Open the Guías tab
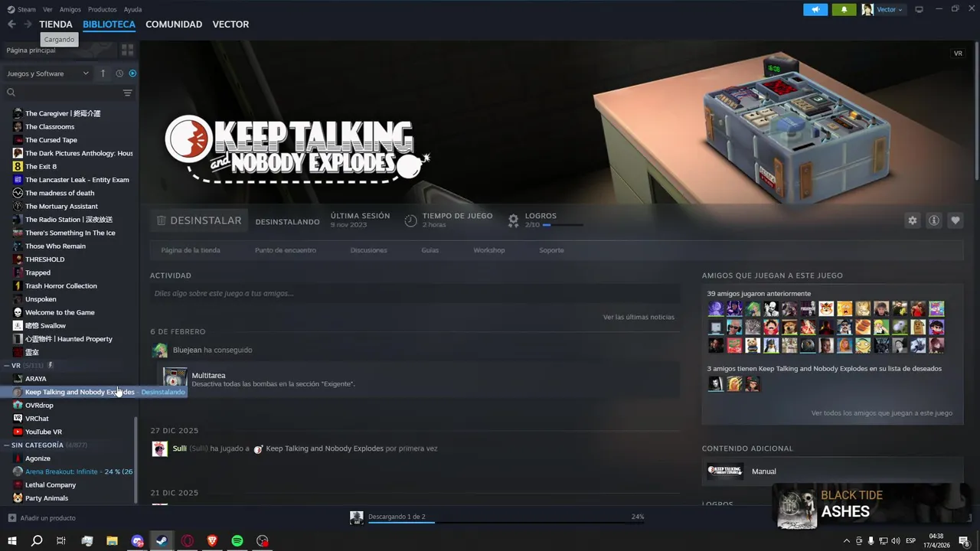This screenshot has width=980, height=551. [x=430, y=250]
